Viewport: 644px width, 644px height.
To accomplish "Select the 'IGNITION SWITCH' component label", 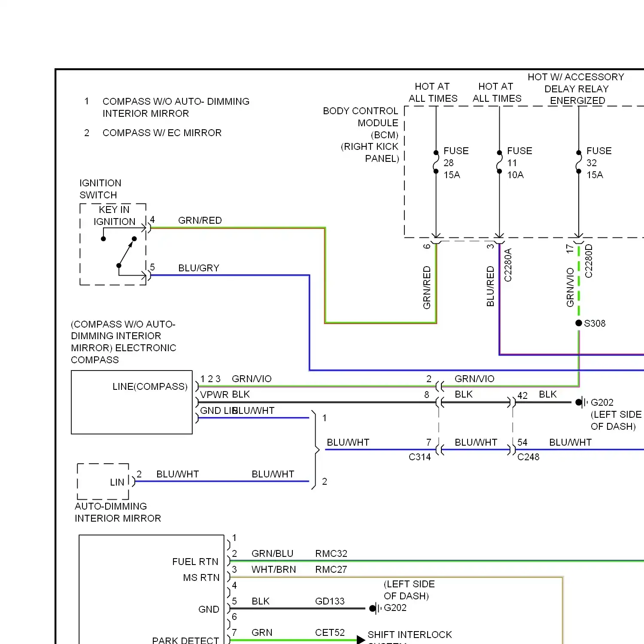I will coord(100,189).
